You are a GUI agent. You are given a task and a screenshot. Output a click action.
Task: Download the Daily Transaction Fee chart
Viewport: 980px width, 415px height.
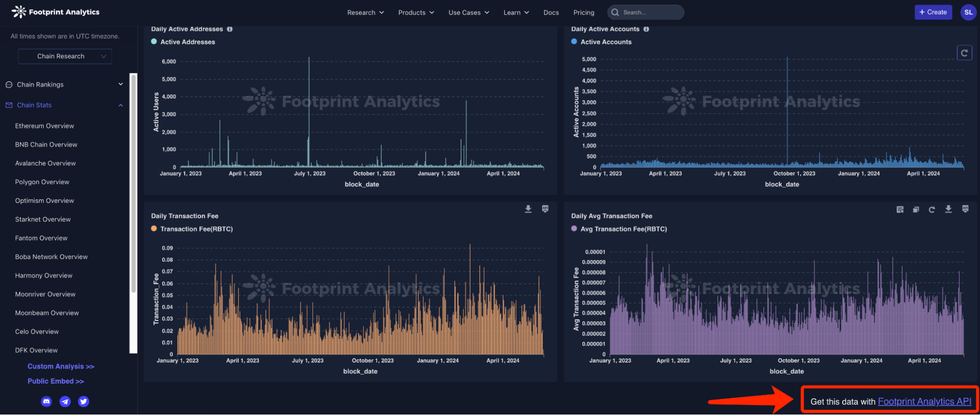(x=528, y=209)
